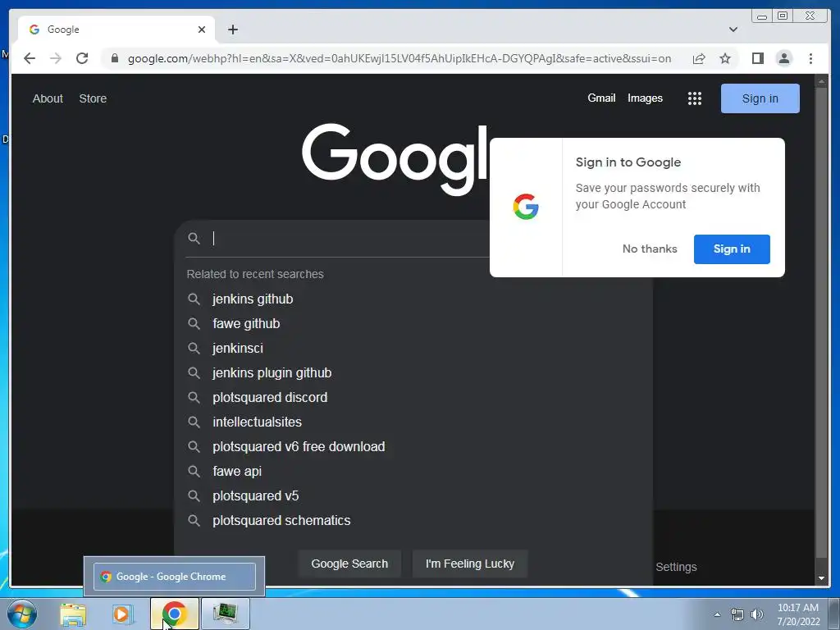Viewport: 840px width, 630px height.
Task: Open Gmail from the top bar
Action: coord(601,98)
